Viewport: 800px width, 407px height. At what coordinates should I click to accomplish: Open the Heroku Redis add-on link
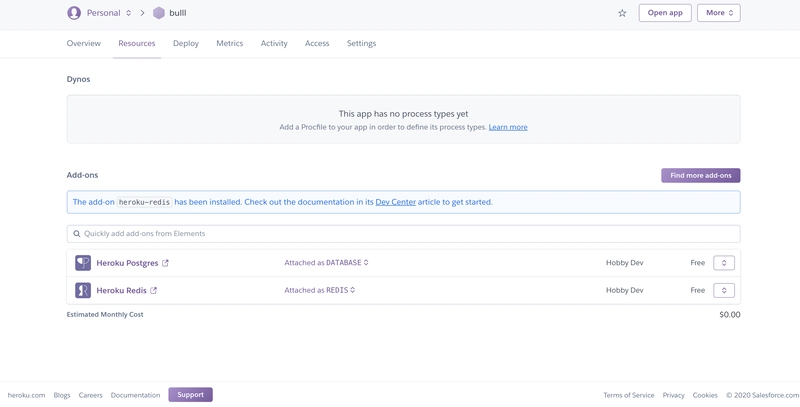[121, 291]
